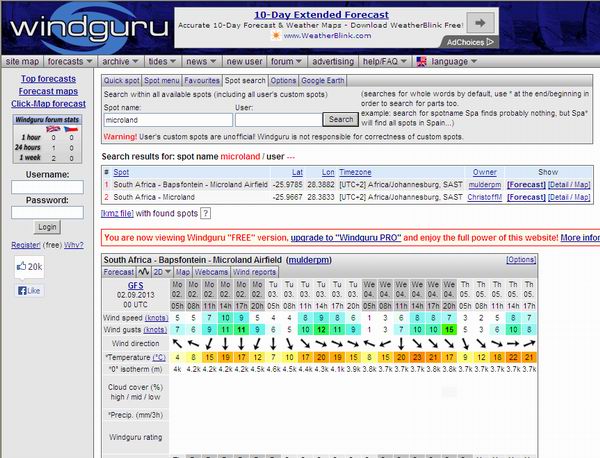This screenshot has width=600, height=458.
Task: Click the question mark help box
Action: [205, 214]
